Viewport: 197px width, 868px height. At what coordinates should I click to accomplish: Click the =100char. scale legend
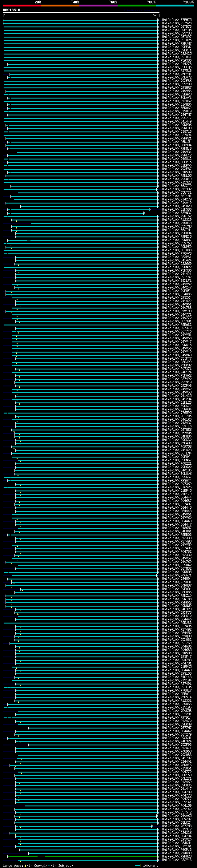[x=146, y=865]
